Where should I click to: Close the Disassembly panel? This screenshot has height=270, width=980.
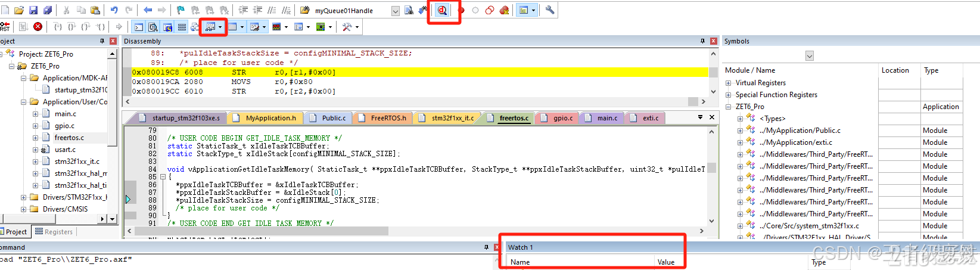click(713, 41)
